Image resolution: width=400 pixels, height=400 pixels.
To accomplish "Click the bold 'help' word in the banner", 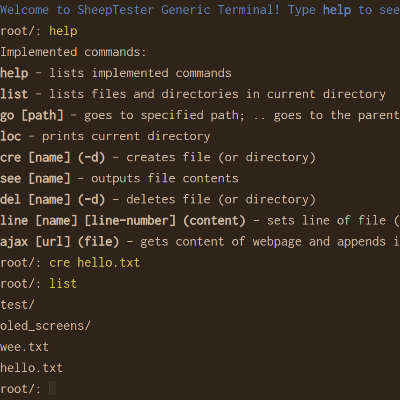I will (x=337, y=10).
